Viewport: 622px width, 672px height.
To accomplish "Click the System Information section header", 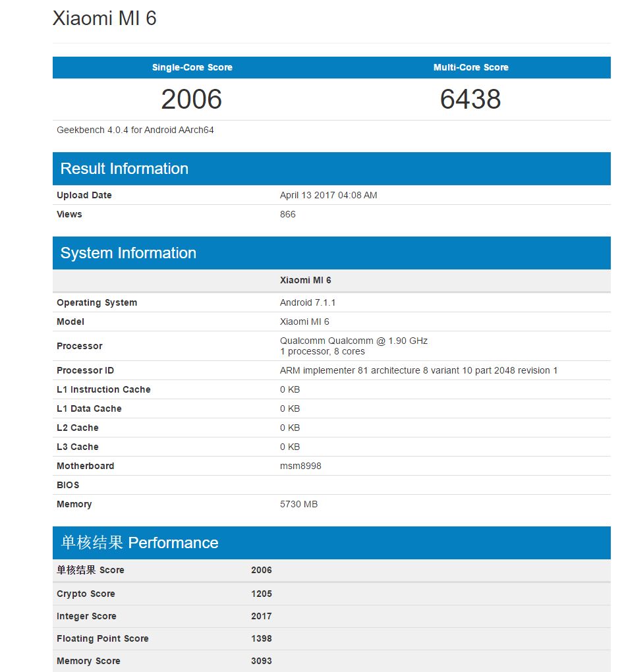I will point(128,253).
